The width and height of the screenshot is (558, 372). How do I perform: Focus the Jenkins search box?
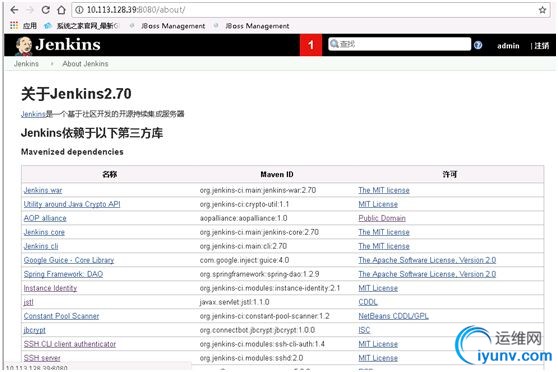[399, 44]
